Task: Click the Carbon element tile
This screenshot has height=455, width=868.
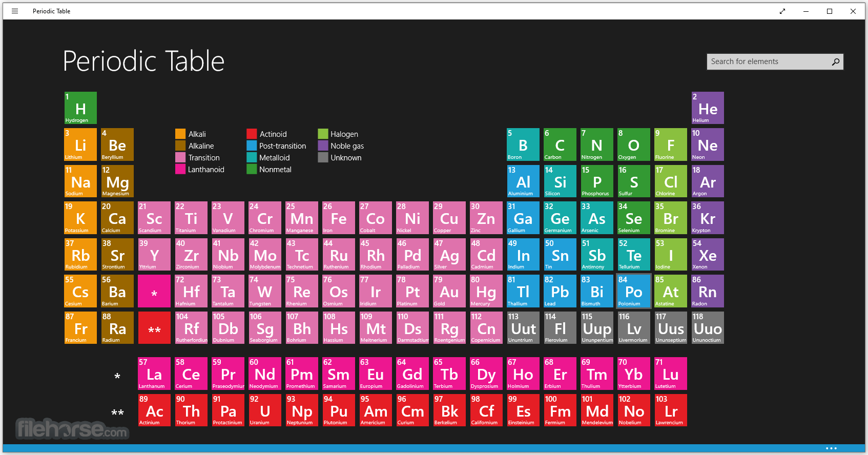Action: [560, 144]
